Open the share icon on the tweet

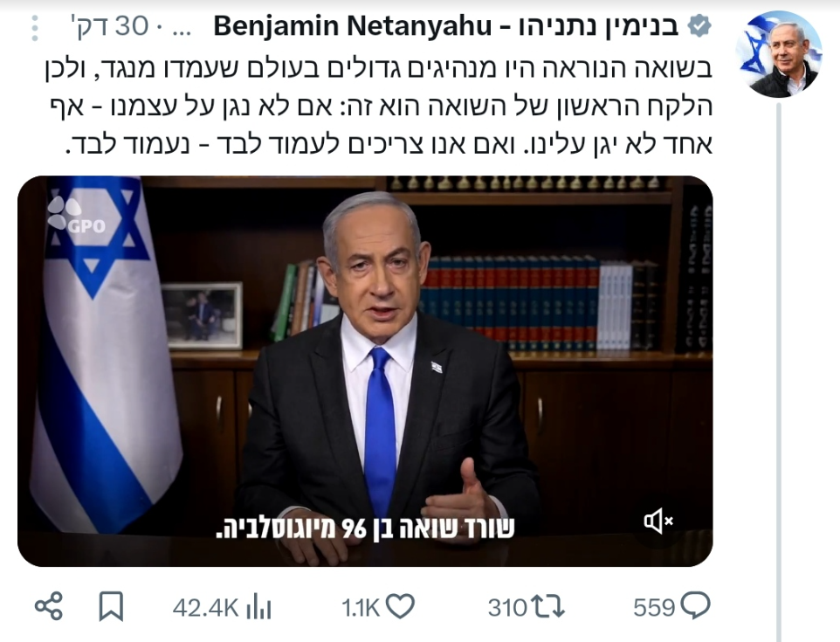tap(49, 607)
